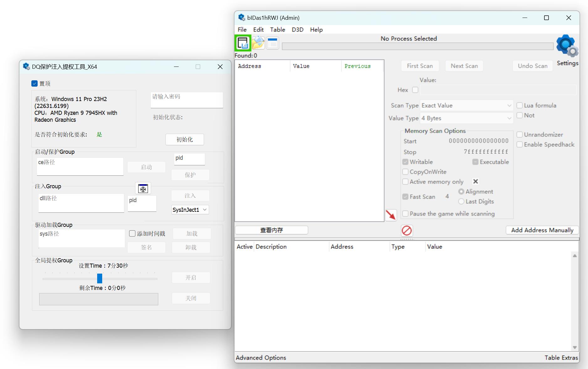Image resolution: width=588 pixels, height=369 pixels.
Task: Click the First Scan button
Action: click(x=420, y=66)
